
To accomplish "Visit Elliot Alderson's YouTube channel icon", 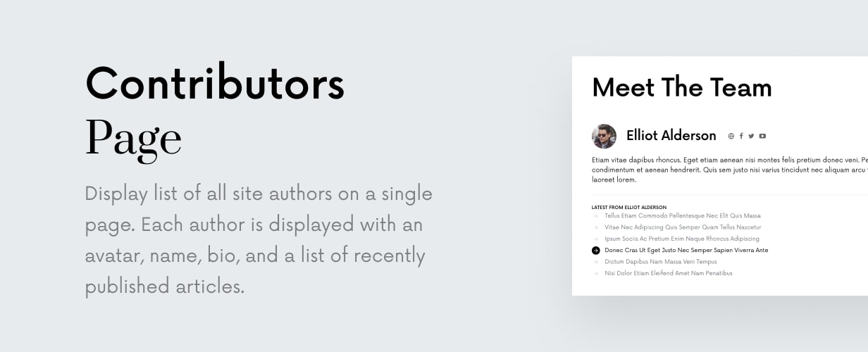I will [x=762, y=137].
